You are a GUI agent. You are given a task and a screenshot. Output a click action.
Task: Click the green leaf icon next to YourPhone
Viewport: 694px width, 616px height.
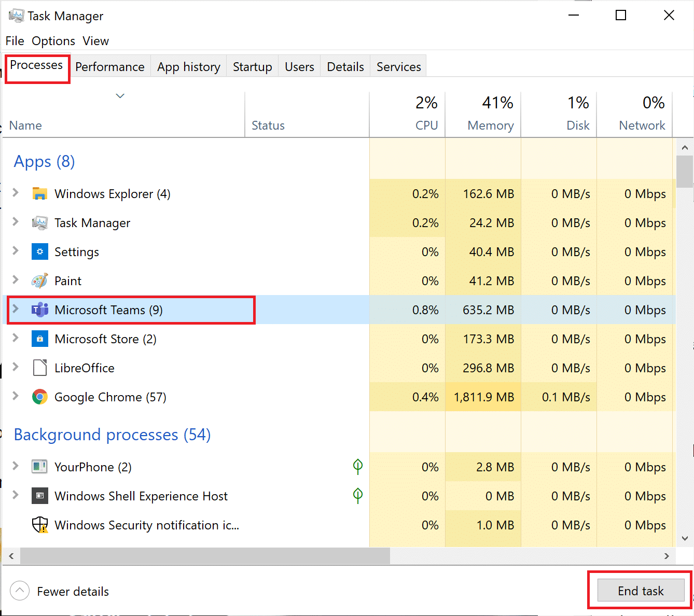click(x=357, y=467)
